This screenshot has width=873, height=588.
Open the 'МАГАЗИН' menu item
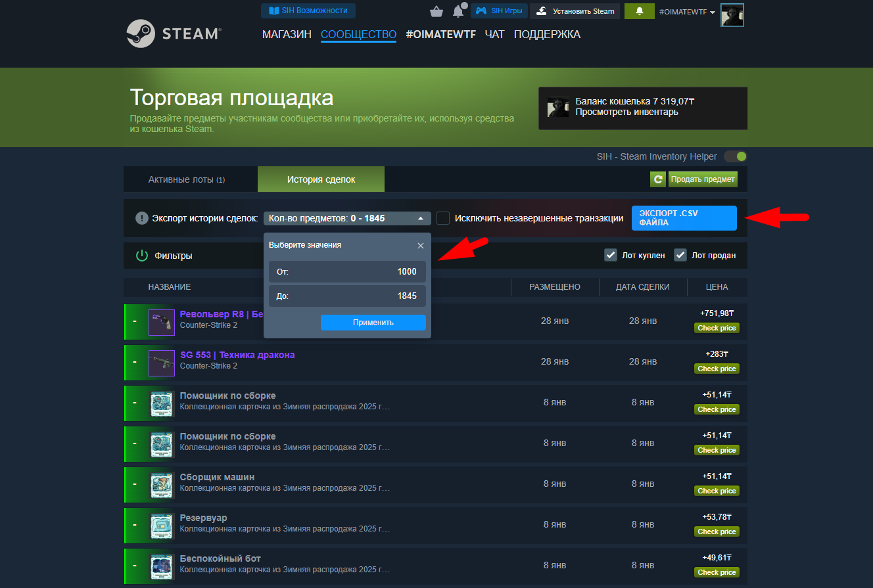[287, 34]
